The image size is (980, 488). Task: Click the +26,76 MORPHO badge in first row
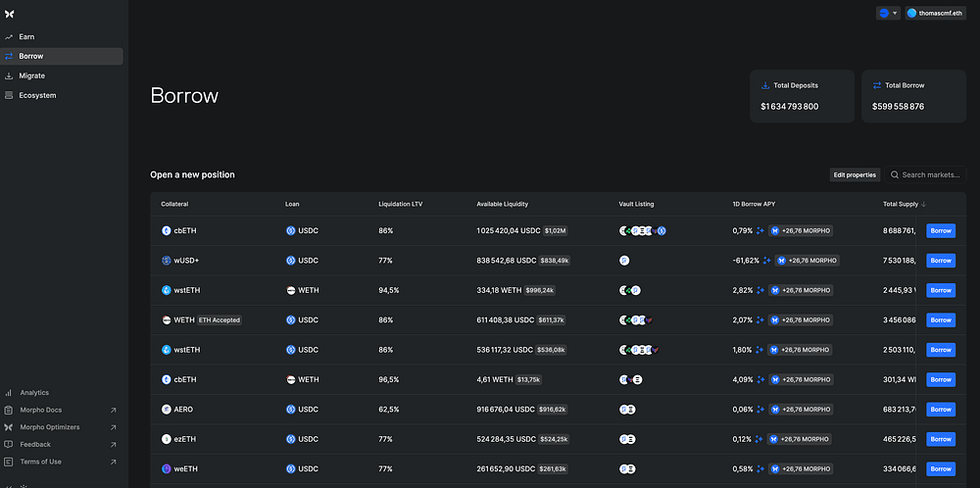[x=801, y=230]
